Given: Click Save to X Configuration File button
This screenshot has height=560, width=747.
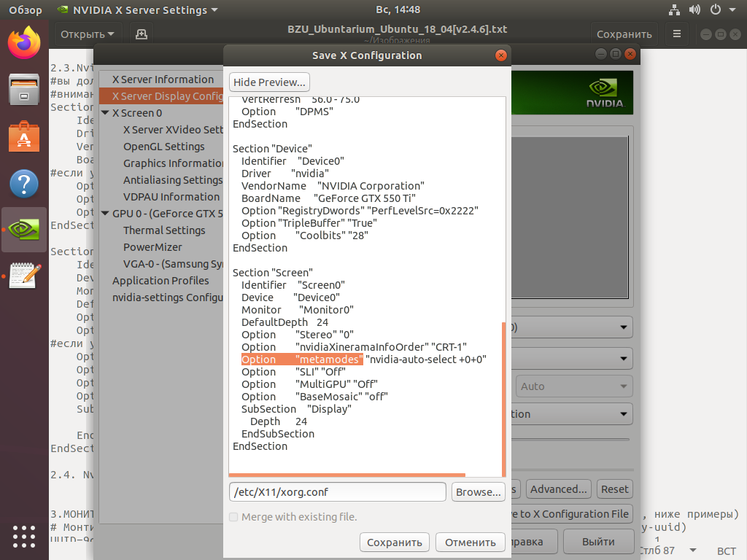Looking at the screenshot, I should click(572, 514).
